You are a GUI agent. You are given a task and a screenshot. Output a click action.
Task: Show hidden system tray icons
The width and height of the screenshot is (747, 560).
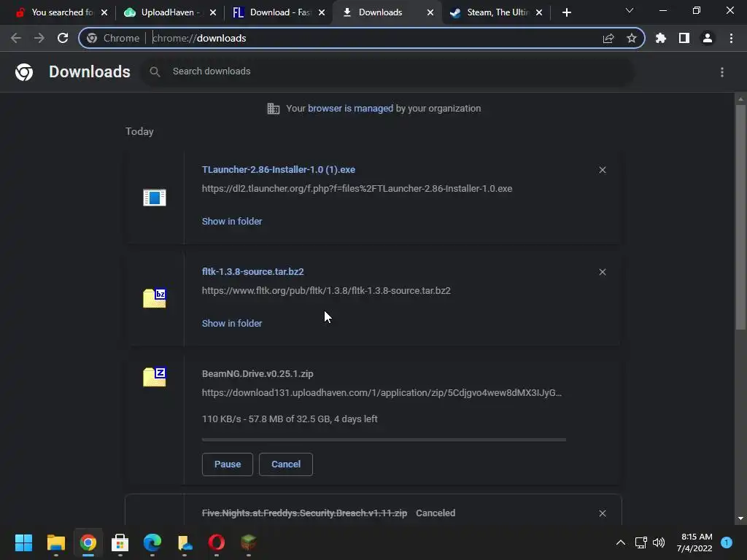tap(621, 542)
